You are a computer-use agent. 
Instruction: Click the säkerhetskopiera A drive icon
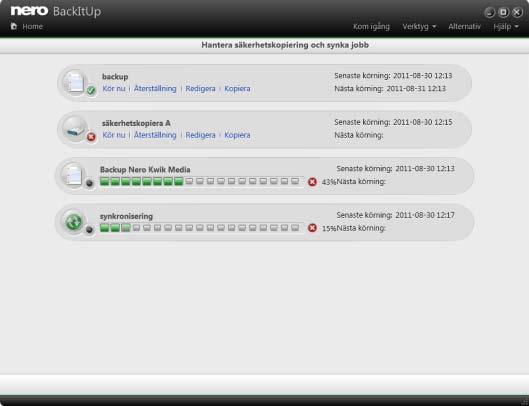pos(75,129)
